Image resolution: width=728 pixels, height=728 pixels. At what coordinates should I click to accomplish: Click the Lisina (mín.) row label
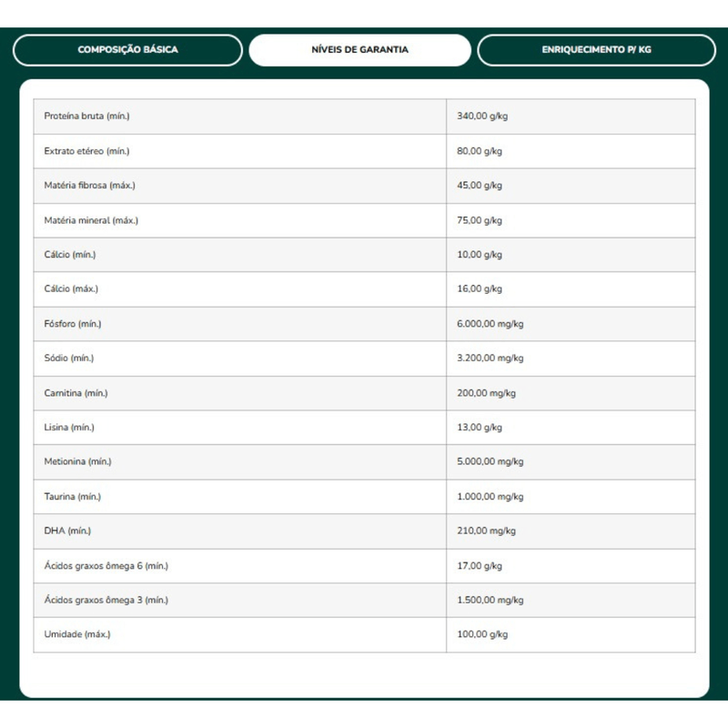69,427
